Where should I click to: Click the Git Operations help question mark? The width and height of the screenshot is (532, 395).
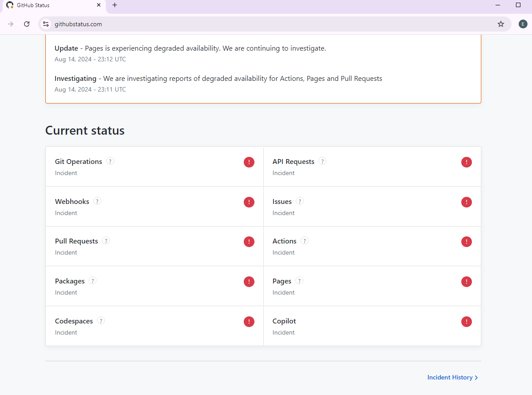(x=110, y=161)
